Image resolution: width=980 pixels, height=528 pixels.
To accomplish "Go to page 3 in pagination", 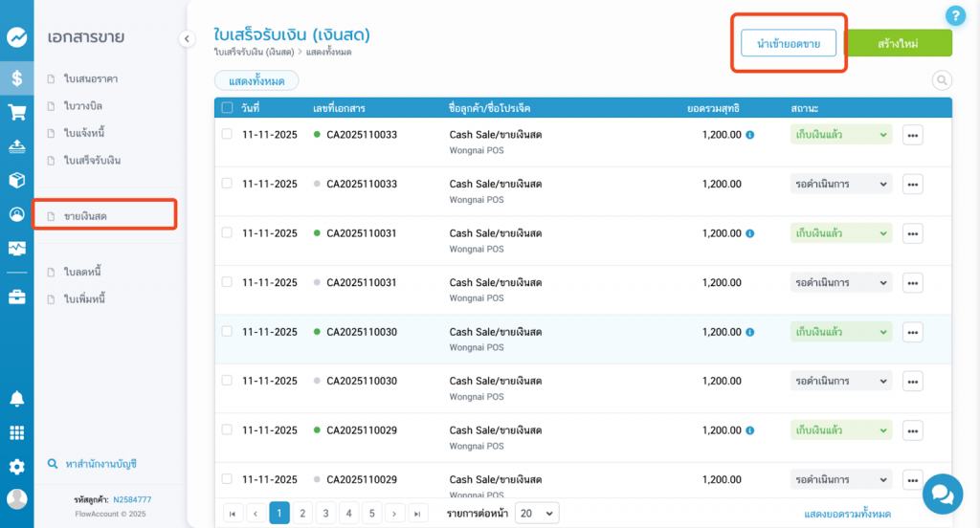I will point(325,514).
